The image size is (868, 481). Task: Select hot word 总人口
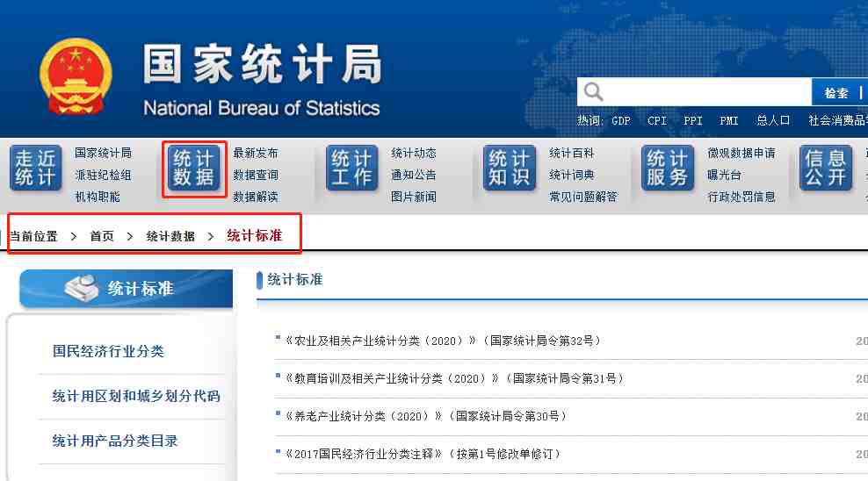coord(773,120)
